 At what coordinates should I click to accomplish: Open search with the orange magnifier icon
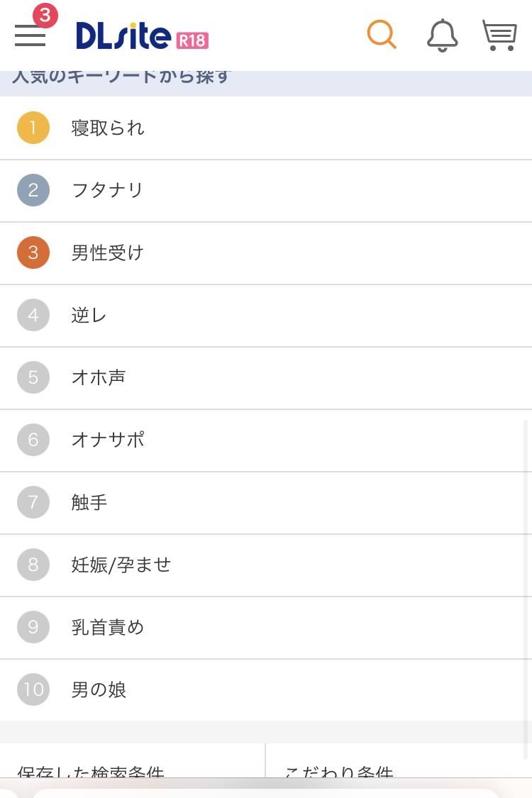tap(382, 34)
